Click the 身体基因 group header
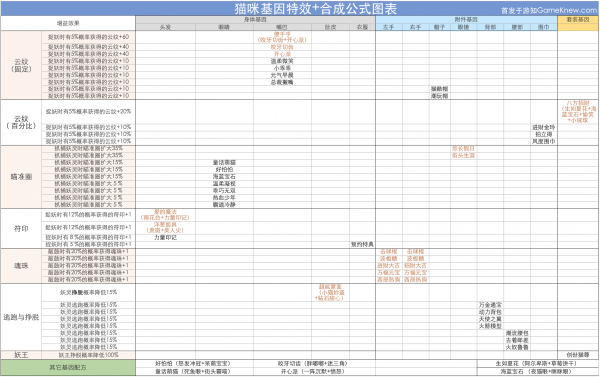This screenshot has width=600, height=377. click(x=255, y=20)
